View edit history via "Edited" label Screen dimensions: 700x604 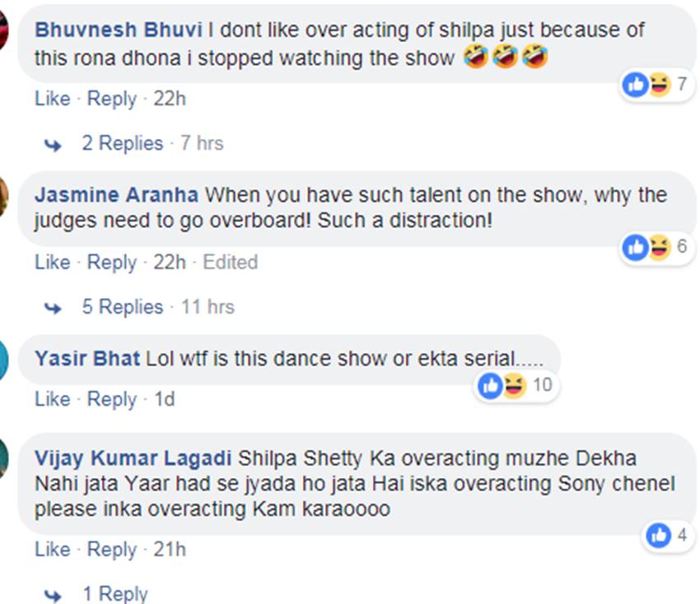(231, 263)
